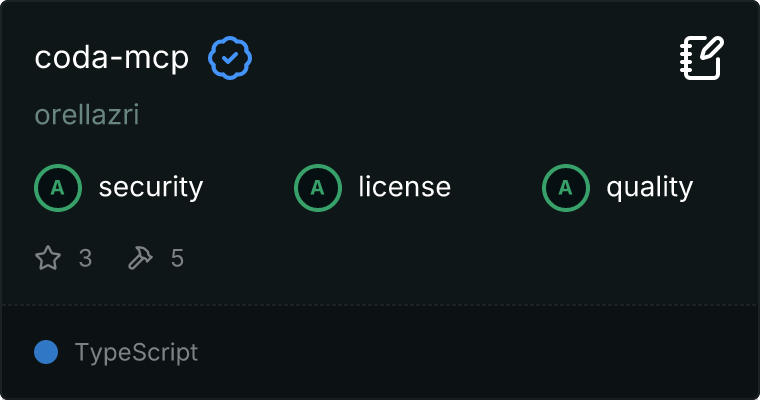
Task: Click empty space between badge and notebook icon
Action: [460, 58]
